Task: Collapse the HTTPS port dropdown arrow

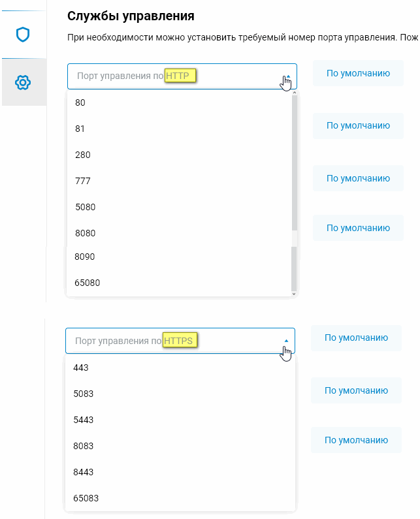Action: point(286,341)
